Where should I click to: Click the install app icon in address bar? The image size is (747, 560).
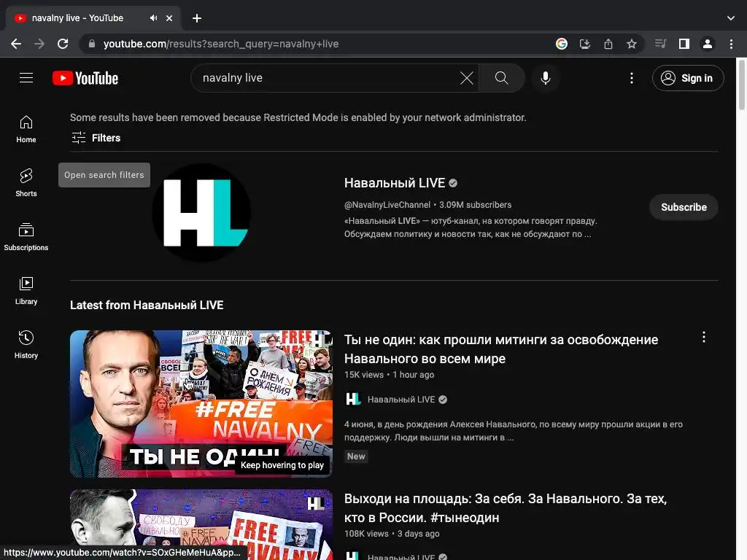585,44
